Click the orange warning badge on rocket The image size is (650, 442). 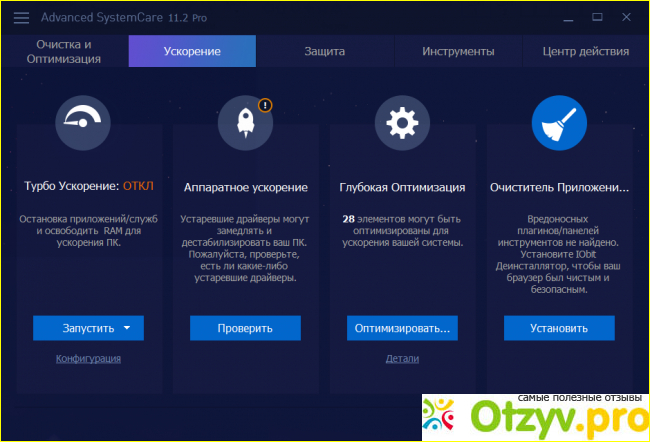tap(265, 104)
